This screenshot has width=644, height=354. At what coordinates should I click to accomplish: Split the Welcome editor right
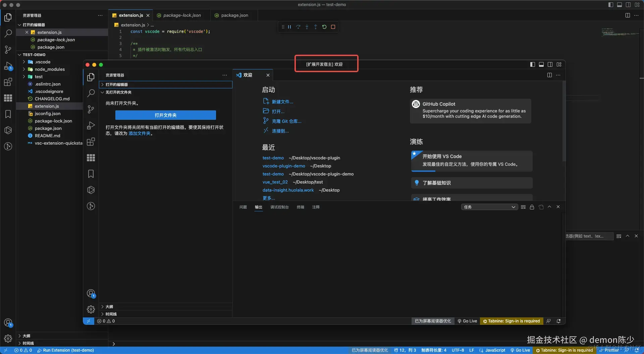pyautogui.click(x=549, y=75)
